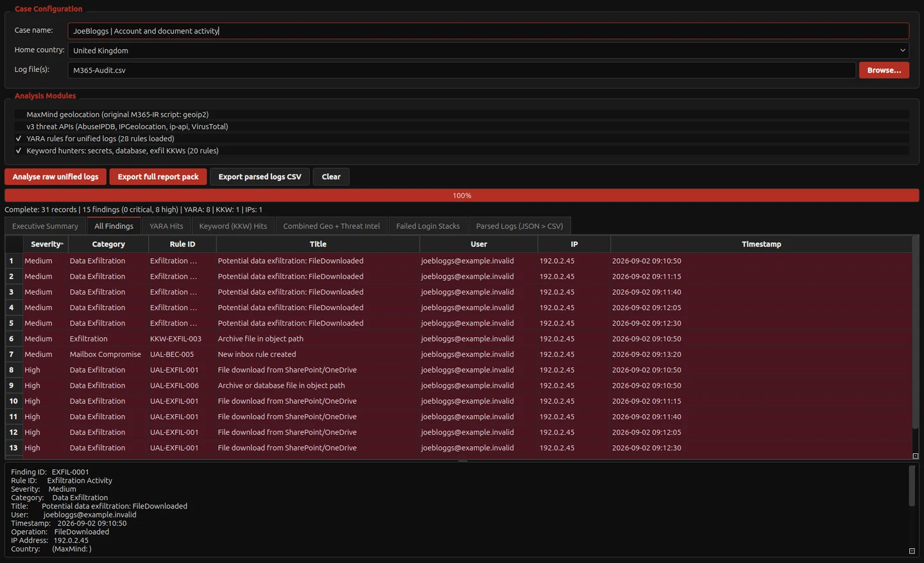The image size is (924, 563).
Task: Sort by the Category column header
Action: click(x=108, y=244)
